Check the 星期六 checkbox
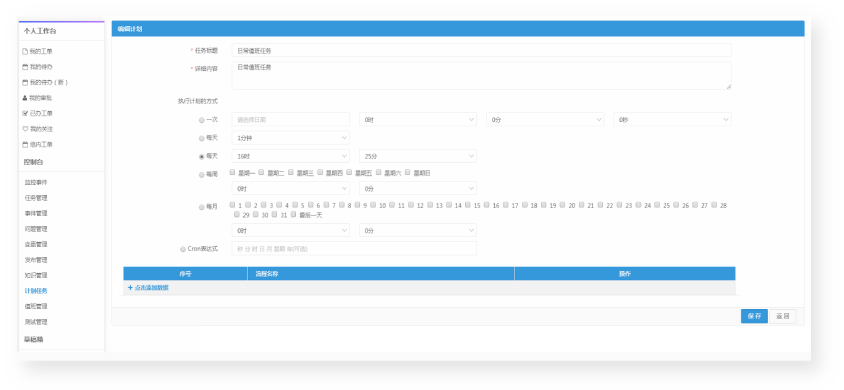Image resolution: width=844 pixels, height=390 pixels. 379,173
